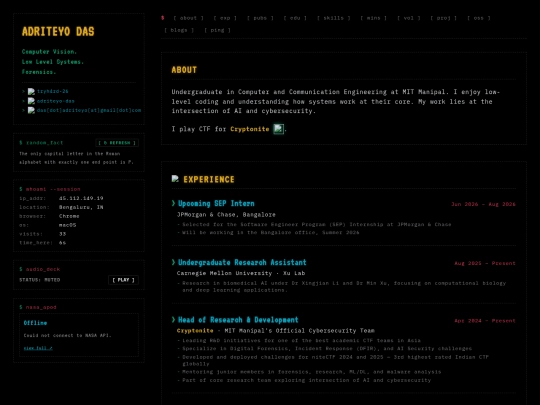Open the adriteyo-das profile link
The width and height of the screenshot is (540, 405).
point(56,101)
